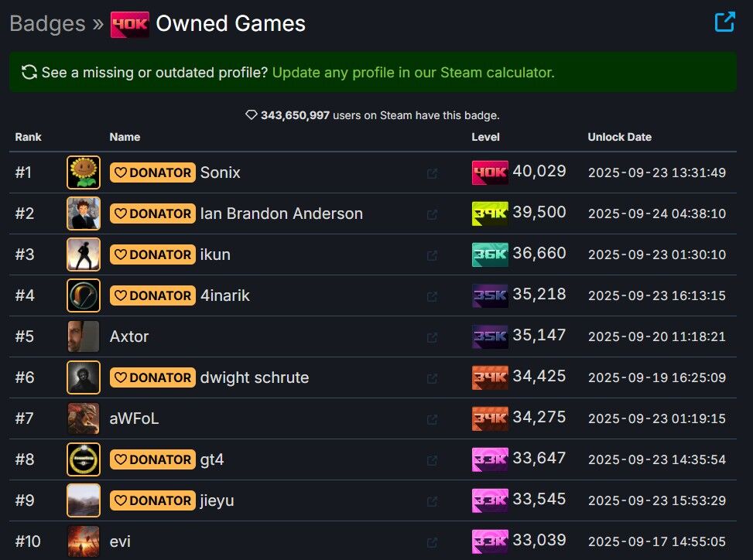
Task: Click 'Update any profile in our Steam calculator' link
Action: 413,73
